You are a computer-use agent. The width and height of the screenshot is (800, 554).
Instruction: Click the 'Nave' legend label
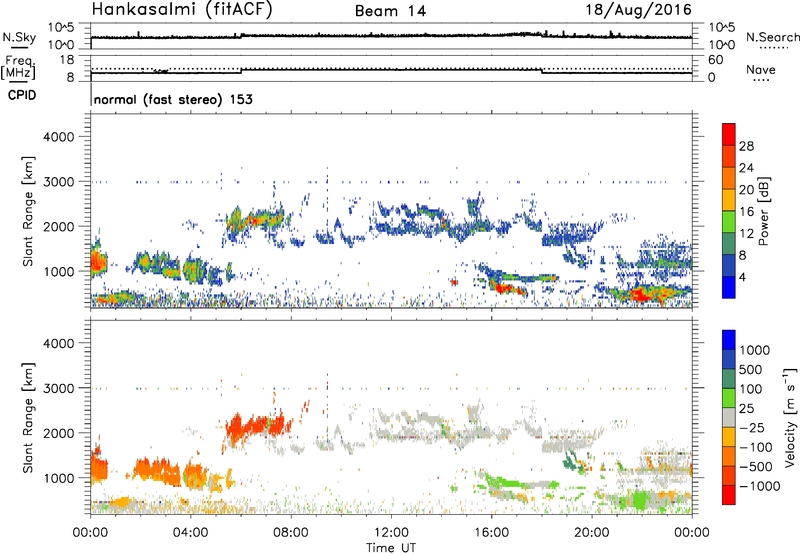click(x=761, y=69)
